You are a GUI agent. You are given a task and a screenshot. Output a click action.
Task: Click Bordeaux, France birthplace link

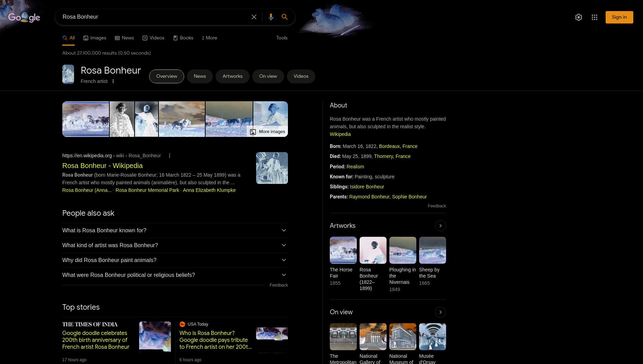[x=398, y=146]
